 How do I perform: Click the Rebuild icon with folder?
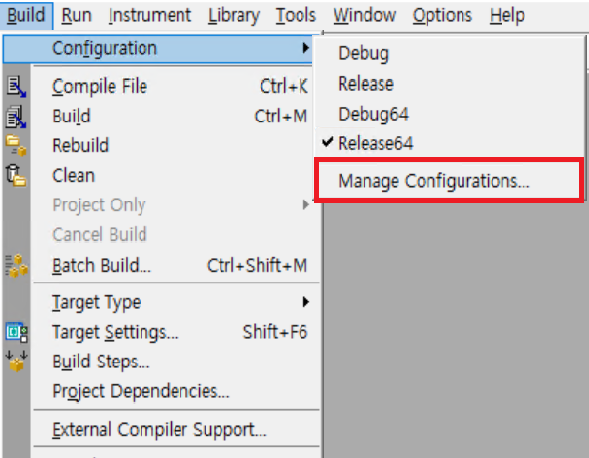(x=16, y=146)
